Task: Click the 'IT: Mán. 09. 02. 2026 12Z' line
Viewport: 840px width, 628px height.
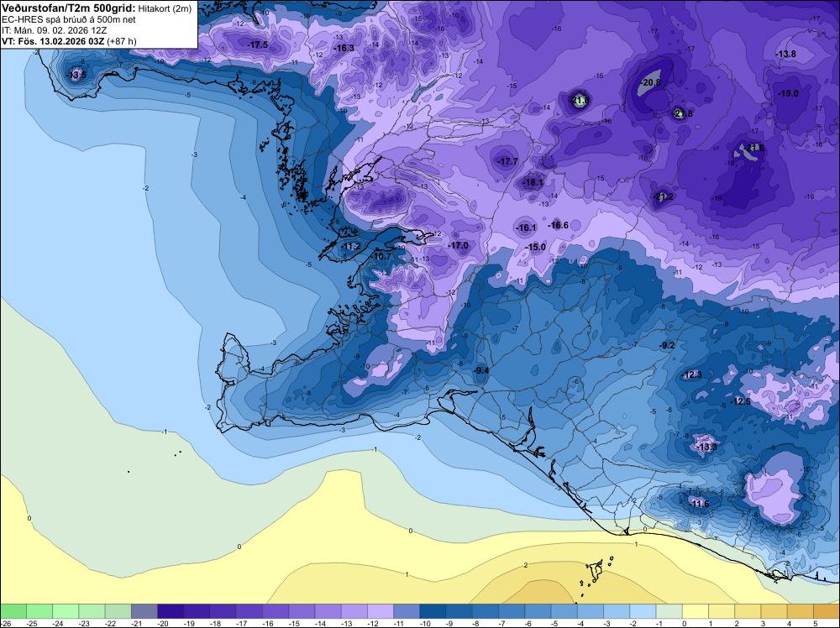Action: click(54, 30)
